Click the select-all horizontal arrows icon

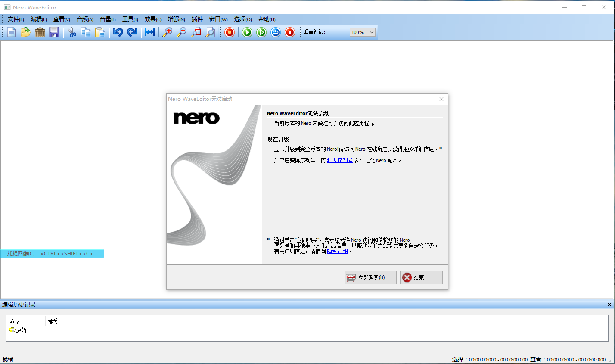click(x=150, y=32)
